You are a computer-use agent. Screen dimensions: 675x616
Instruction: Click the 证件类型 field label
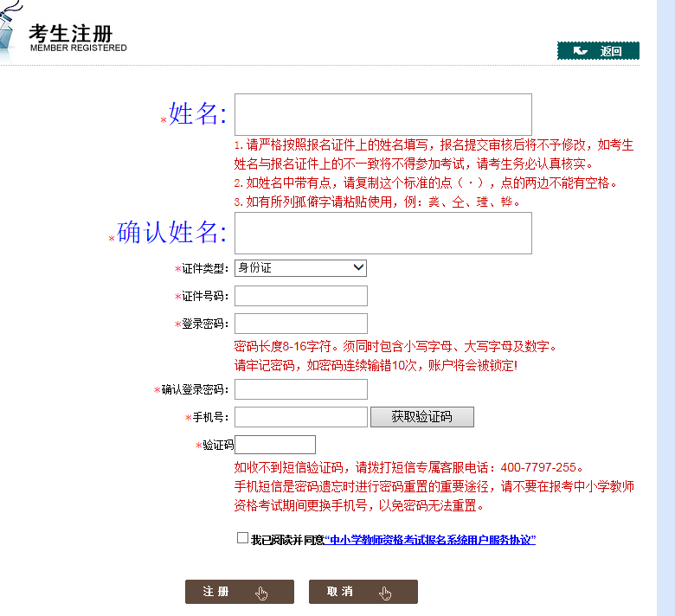click(205, 269)
